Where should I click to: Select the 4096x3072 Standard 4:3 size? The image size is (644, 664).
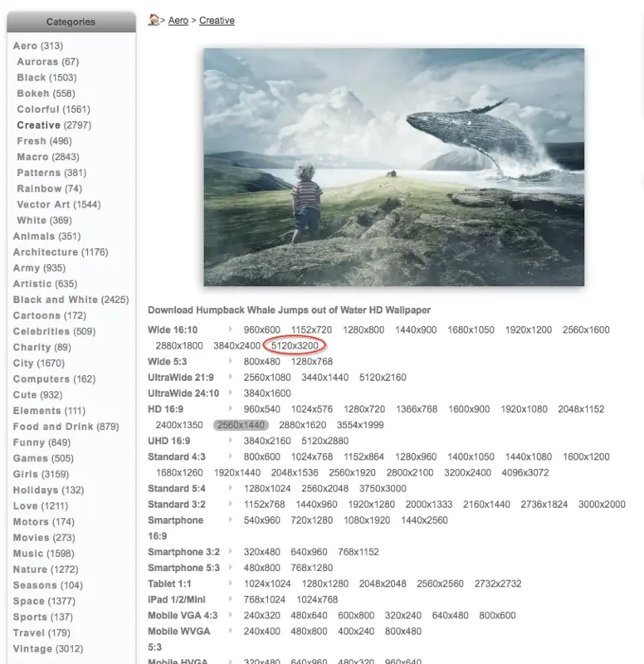point(525,472)
